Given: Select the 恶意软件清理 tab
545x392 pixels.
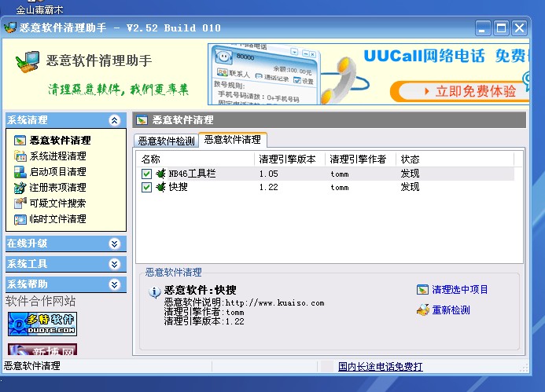Looking at the screenshot, I should coord(233,140).
